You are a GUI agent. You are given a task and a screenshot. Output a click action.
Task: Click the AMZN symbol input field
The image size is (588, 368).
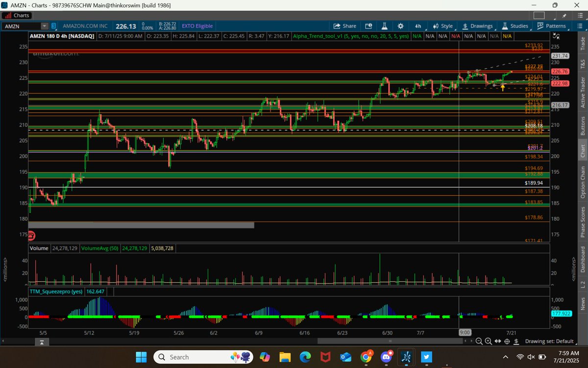[22, 26]
